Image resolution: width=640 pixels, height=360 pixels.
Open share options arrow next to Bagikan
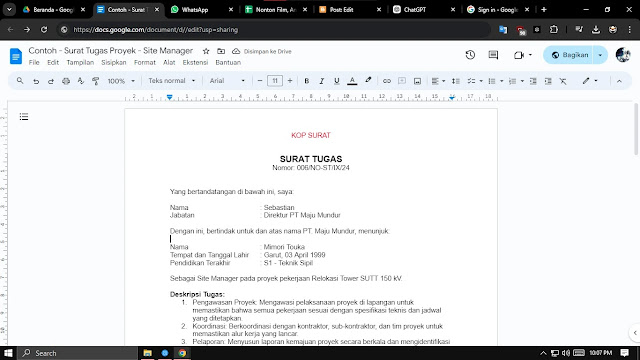coord(600,55)
